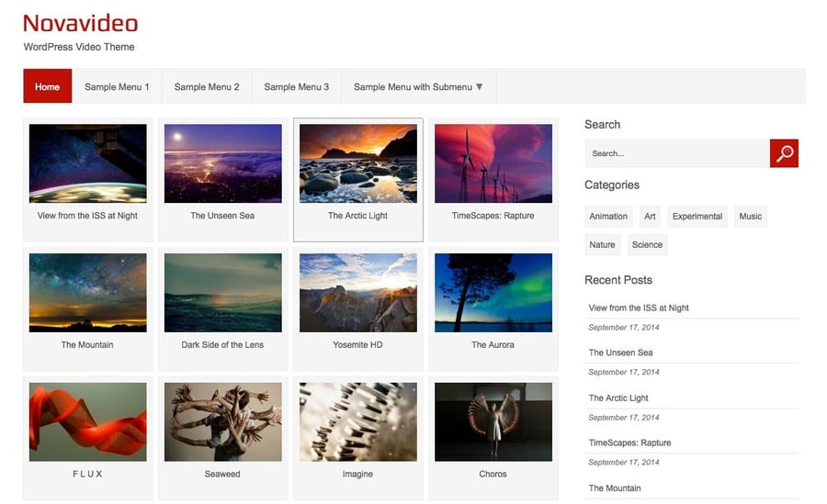Click the title 'Yosemite HD'
Viewport: 827px width, 504px height.
357,345
